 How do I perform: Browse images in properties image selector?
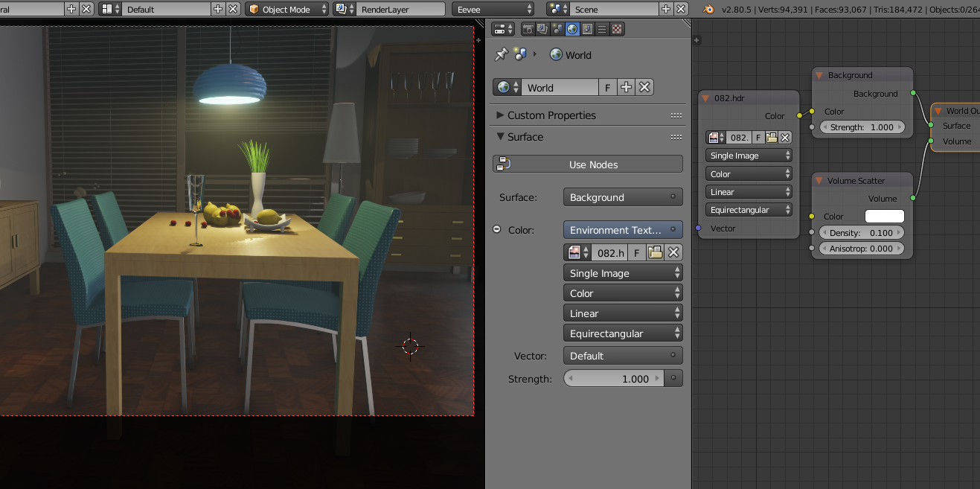[578, 252]
